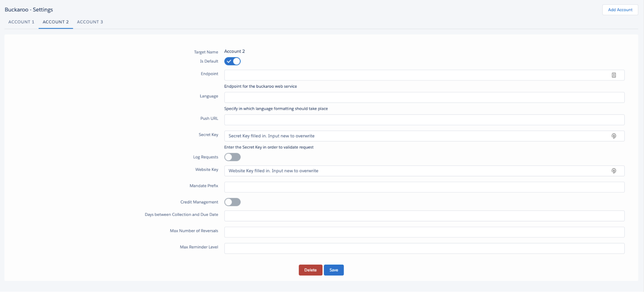644x292 pixels.
Task: Click the key icon in Website Key field
Action: click(x=614, y=171)
